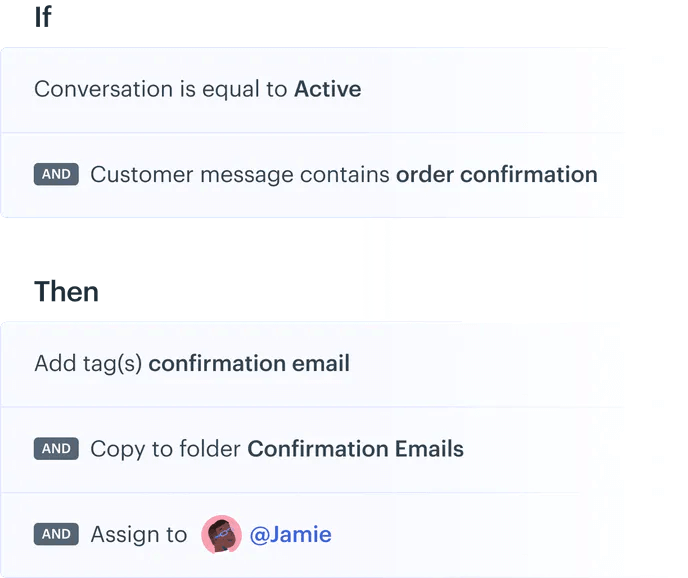The height and width of the screenshot is (578, 688).
Task: Click Jamie's avatar picture
Action: pyautogui.click(x=221, y=534)
